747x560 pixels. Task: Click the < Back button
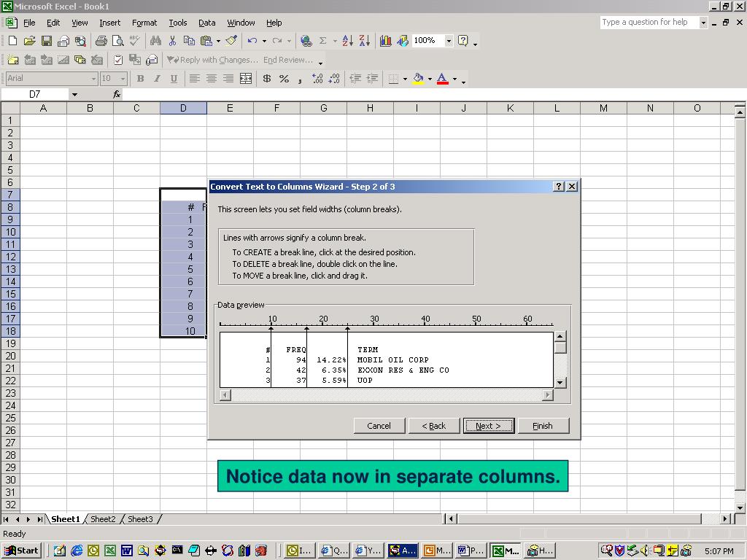(434, 426)
